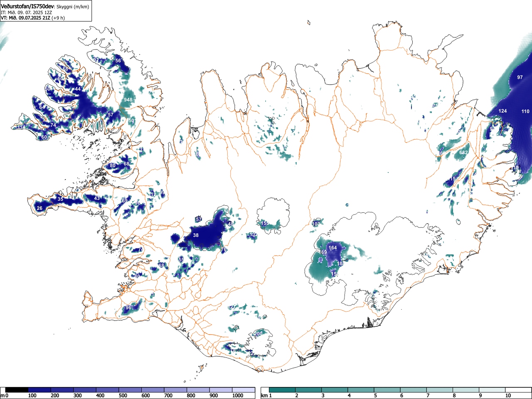Select the 500–600 m legend color swatch

point(130,390)
